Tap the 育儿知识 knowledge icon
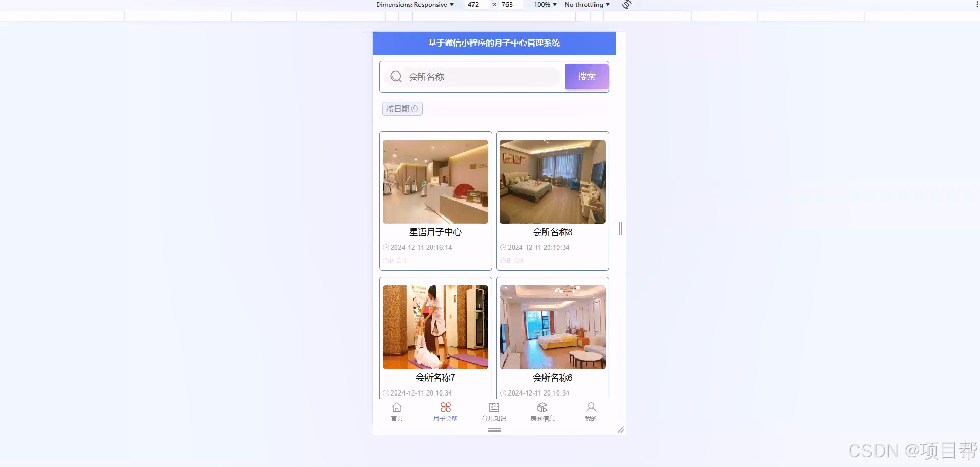 pyautogui.click(x=493, y=407)
